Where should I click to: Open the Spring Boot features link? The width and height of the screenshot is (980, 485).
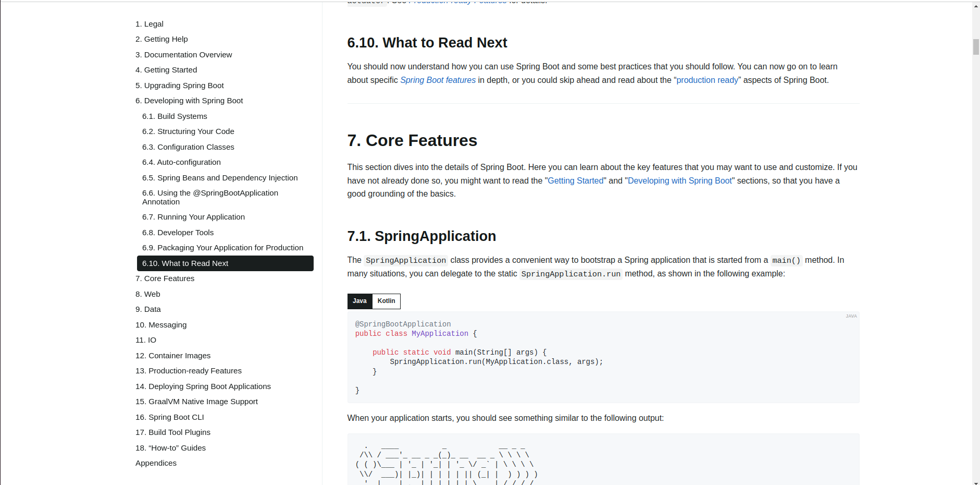pos(438,80)
